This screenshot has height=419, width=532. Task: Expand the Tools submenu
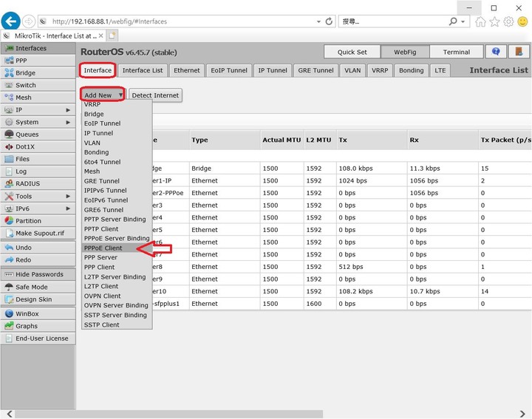pos(38,196)
